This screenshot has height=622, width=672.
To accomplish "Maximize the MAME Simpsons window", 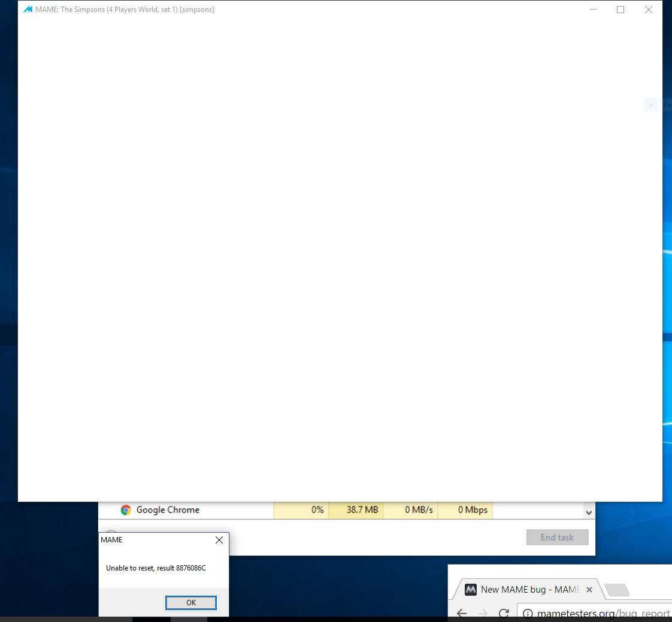I will pyautogui.click(x=620, y=10).
